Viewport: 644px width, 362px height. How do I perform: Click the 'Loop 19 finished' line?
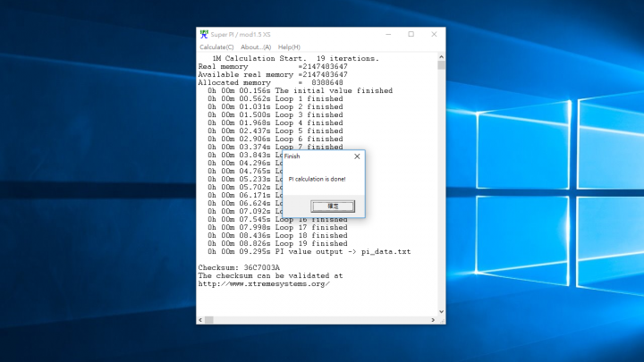pyautogui.click(x=277, y=243)
